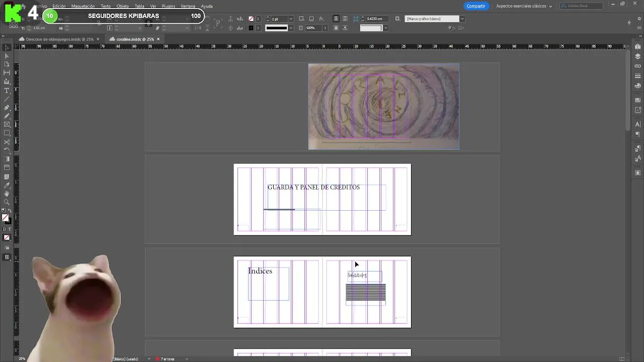Image resolution: width=644 pixels, height=362 pixels.
Task: Select the Gradient Swatch tool
Action: click(x=7, y=159)
